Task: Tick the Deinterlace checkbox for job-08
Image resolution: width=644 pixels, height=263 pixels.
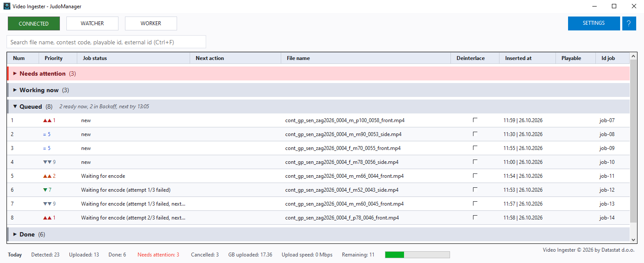Action: pyautogui.click(x=475, y=134)
